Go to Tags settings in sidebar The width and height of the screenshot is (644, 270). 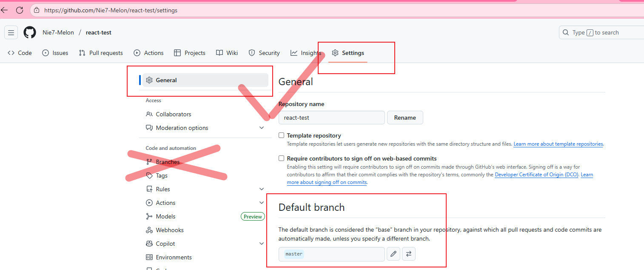(x=162, y=175)
